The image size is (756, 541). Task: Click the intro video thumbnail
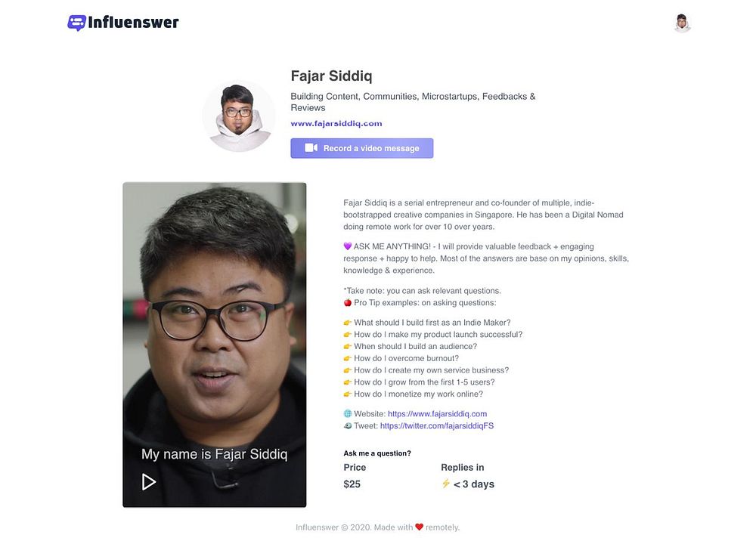coord(215,345)
